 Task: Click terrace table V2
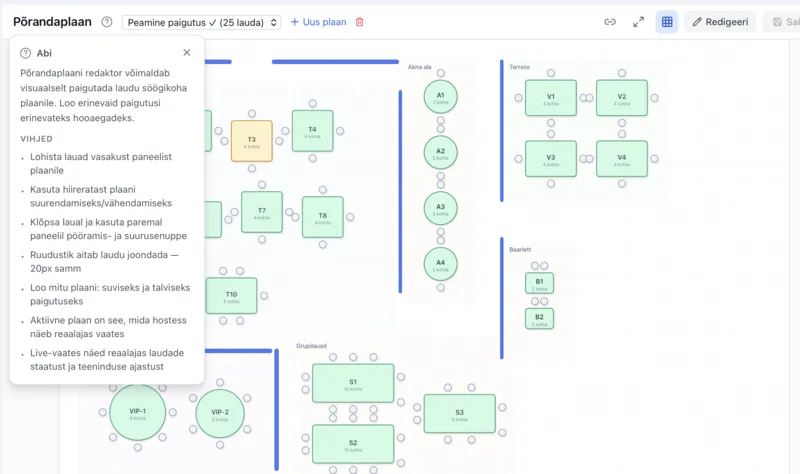tap(621, 99)
